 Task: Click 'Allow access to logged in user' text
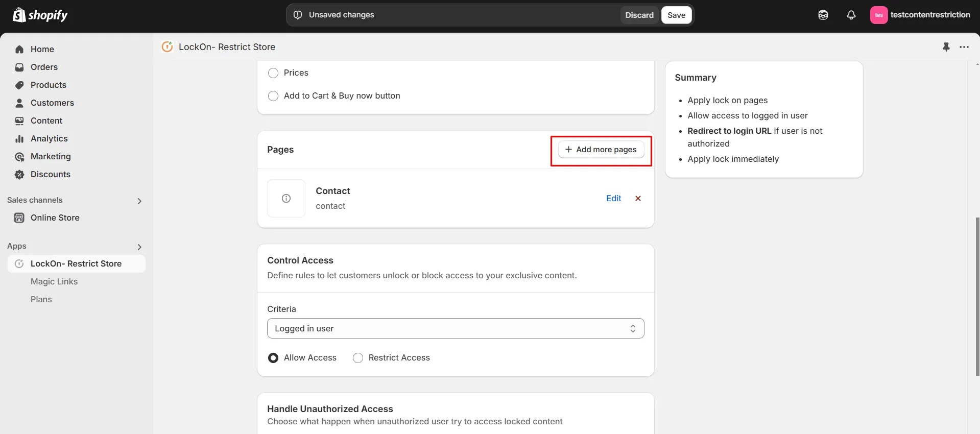[748, 115]
